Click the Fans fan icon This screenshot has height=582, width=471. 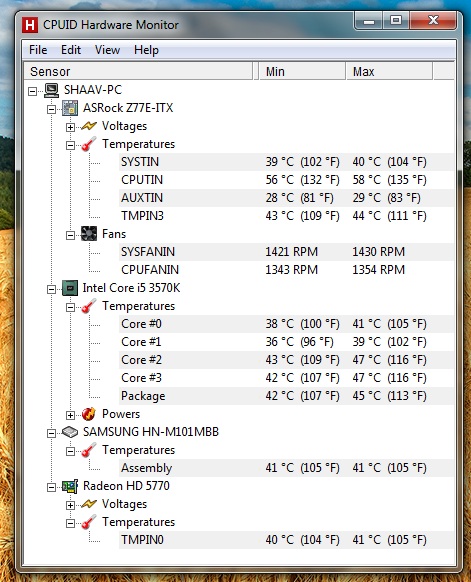coord(89,234)
